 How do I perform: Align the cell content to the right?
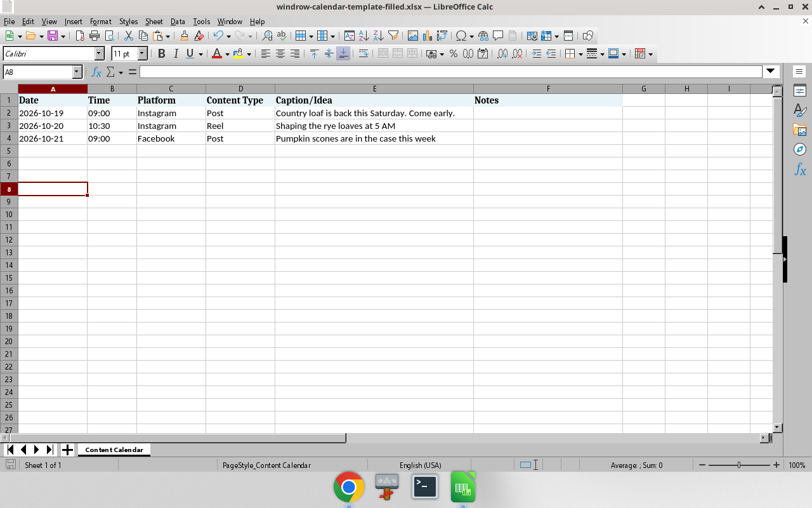pos(294,54)
